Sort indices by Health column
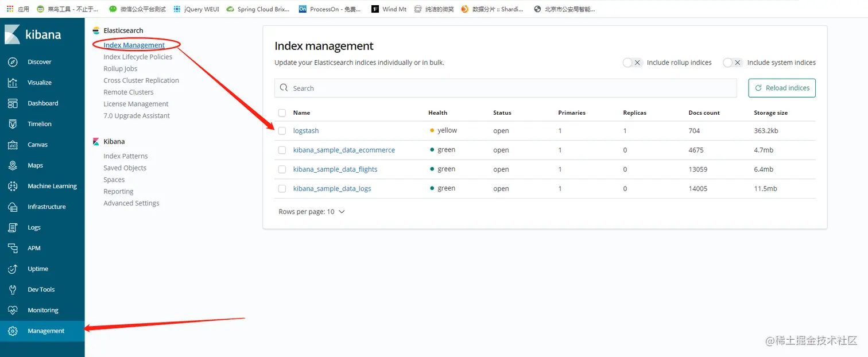This screenshot has width=868, height=357. pyautogui.click(x=437, y=113)
